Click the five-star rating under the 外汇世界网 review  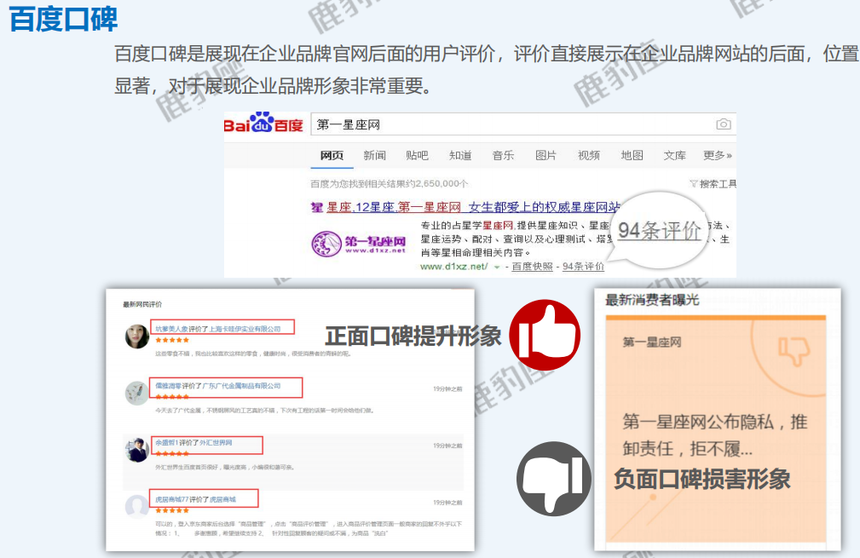click(172, 453)
